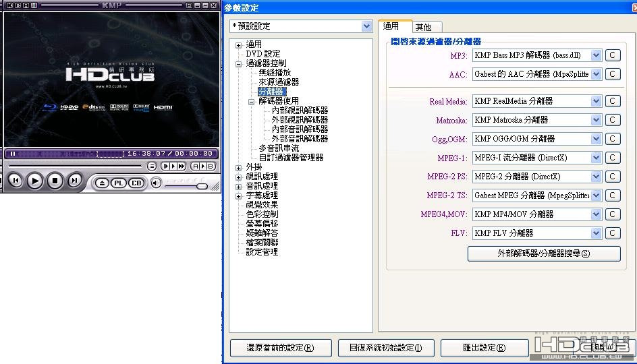Expand the 音訊處理 tree node
This screenshot has width=637, height=364.
click(x=238, y=187)
